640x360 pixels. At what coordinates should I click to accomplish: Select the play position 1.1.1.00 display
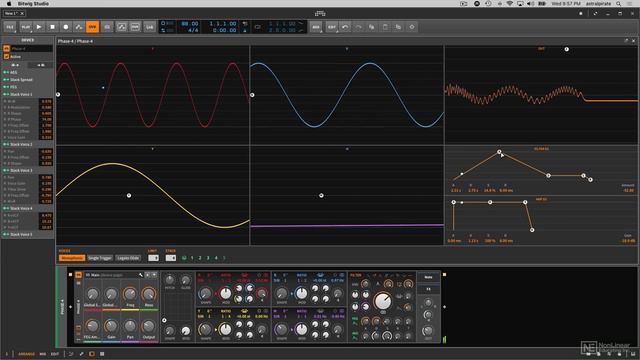click(223, 24)
